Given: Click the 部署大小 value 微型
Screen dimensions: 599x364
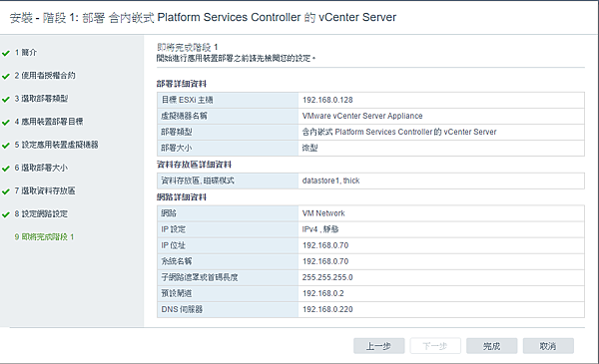Looking at the screenshot, I should (310, 148).
